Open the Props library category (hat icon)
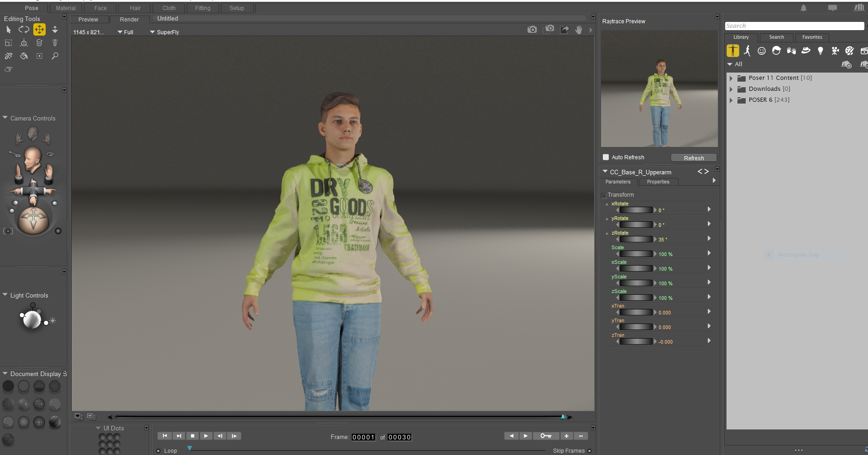Viewport: 868px width, 455px height. pyautogui.click(x=806, y=51)
